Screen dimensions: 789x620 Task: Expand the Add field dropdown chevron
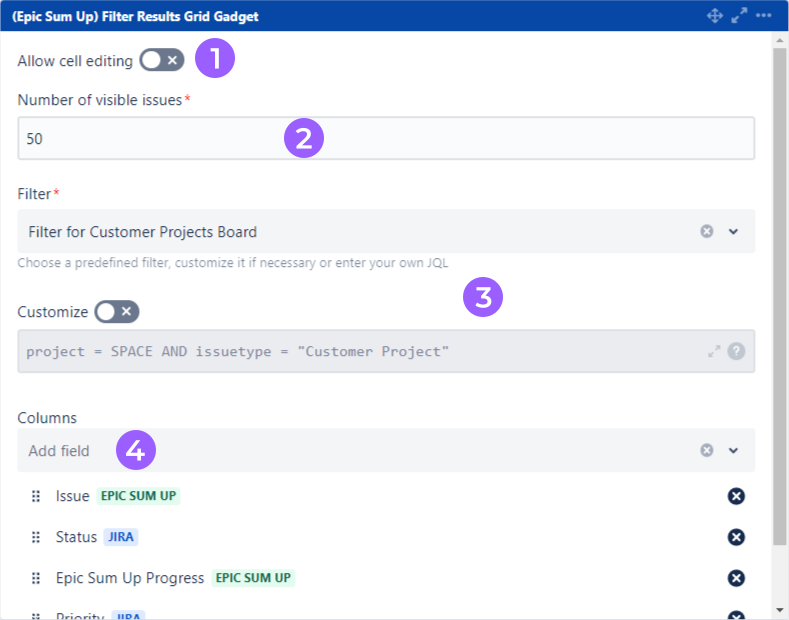tap(733, 451)
